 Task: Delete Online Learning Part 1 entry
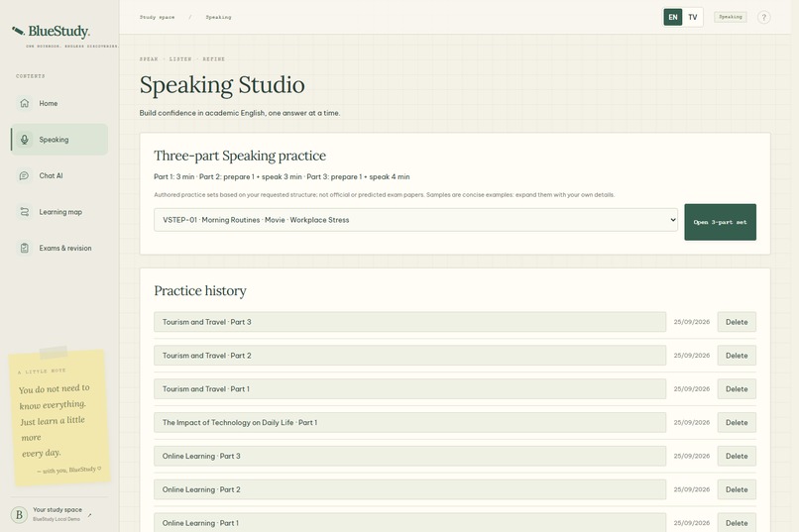tap(737, 523)
